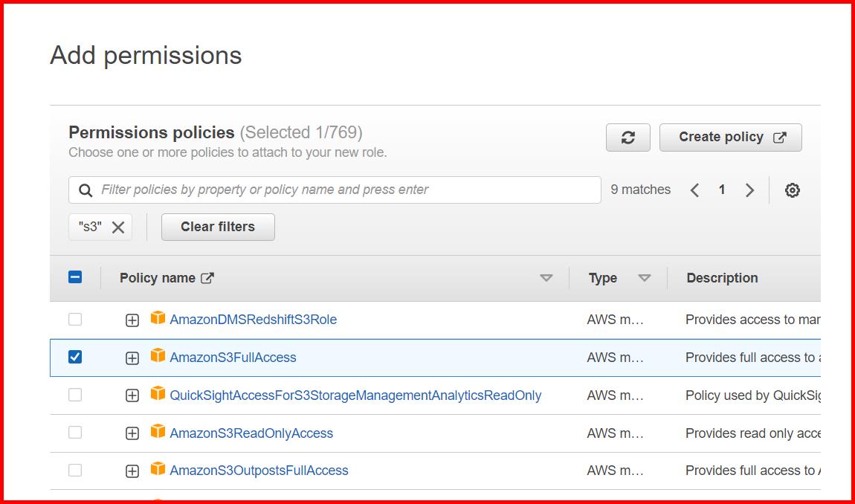Expand the AmazonDMSRedshiftS3Role policy details

coord(132,319)
